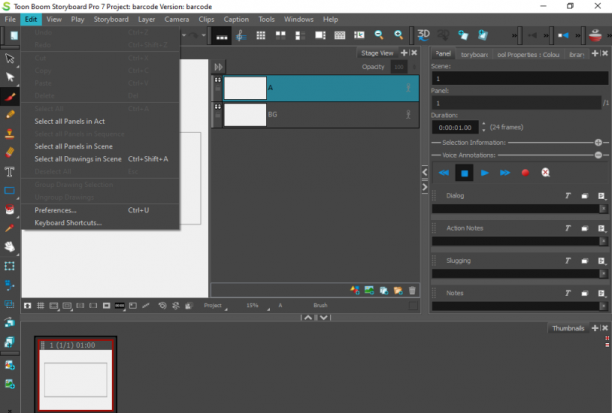
Task: Select the Pencil tool
Action: pyautogui.click(x=10, y=115)
